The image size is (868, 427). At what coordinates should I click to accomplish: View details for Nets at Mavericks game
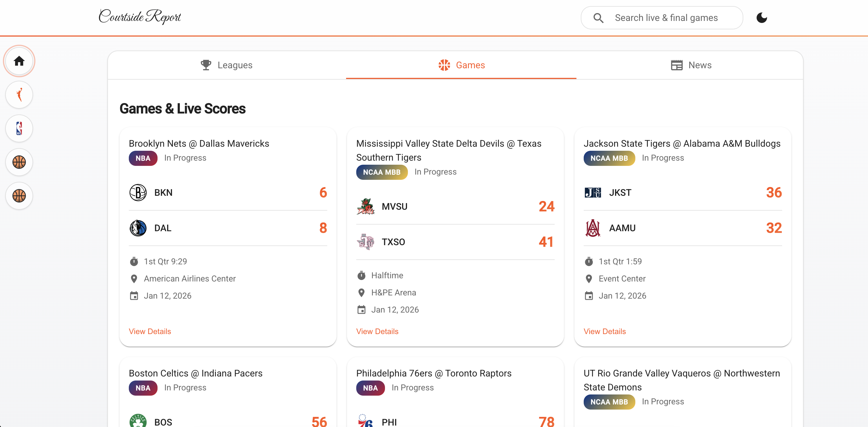coord(150,331)
